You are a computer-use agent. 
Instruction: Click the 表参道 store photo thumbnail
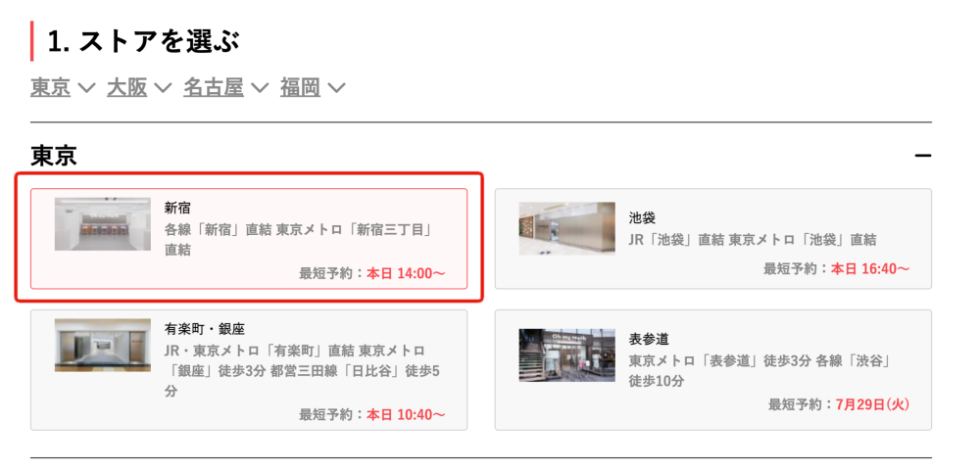[x=566, y=355]
